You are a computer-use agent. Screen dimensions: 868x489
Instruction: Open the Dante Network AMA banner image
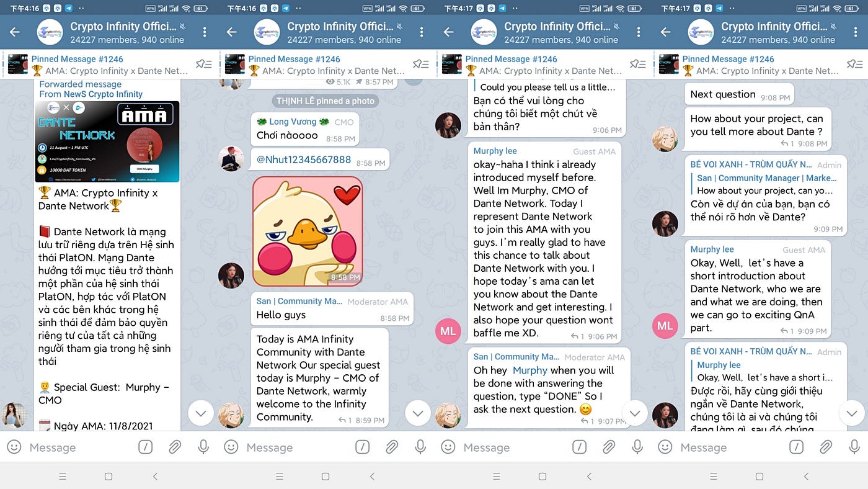(x=107, y=141)
